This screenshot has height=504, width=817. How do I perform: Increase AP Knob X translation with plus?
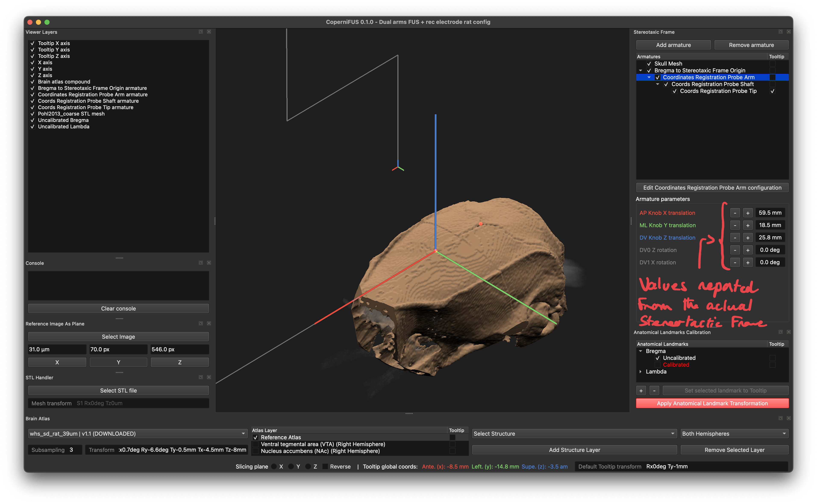(x=748, y=213)
